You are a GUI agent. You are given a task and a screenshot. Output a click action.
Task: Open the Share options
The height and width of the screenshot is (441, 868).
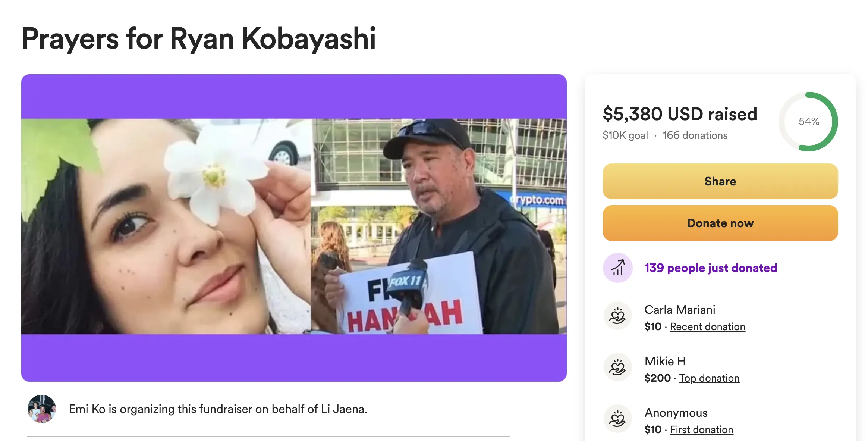(720, 181)
